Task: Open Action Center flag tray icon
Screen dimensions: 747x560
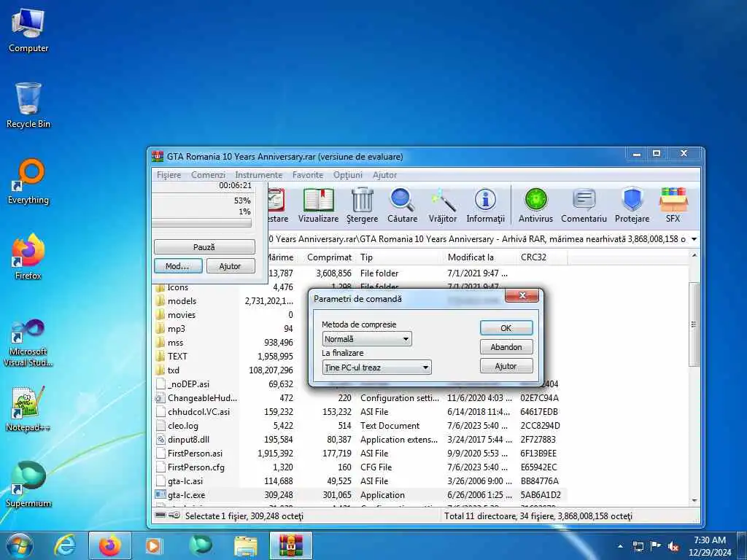Action: (656, 546)
